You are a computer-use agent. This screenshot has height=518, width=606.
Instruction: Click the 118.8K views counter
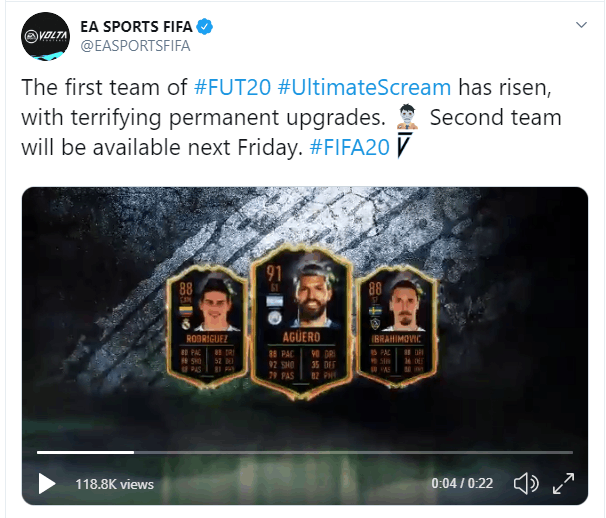click(115, 484)
